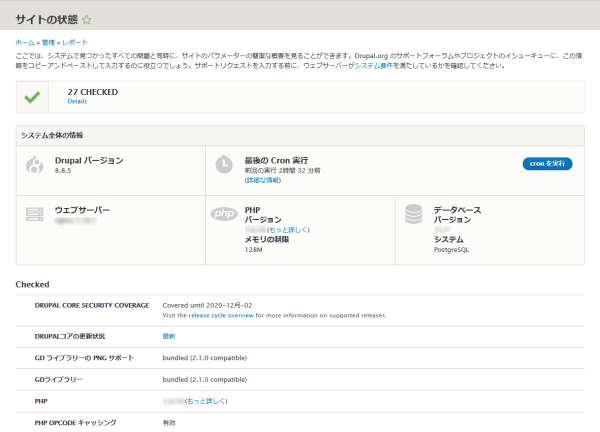600x432 pixels.
Task: Click the star shortcut icon beside サイトの状態
Action: pos(87,19)
